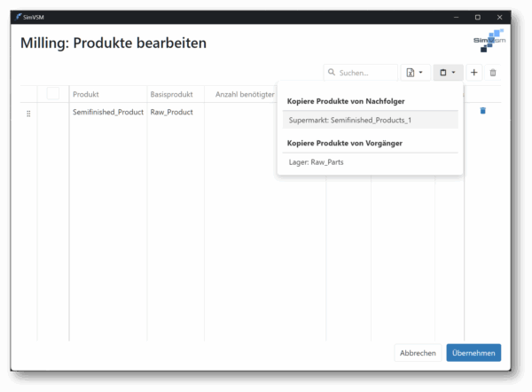Collapse the copy products clipboard dropdown
The height and width of the screenshot is (392, 532).
(x=448, y=72)
